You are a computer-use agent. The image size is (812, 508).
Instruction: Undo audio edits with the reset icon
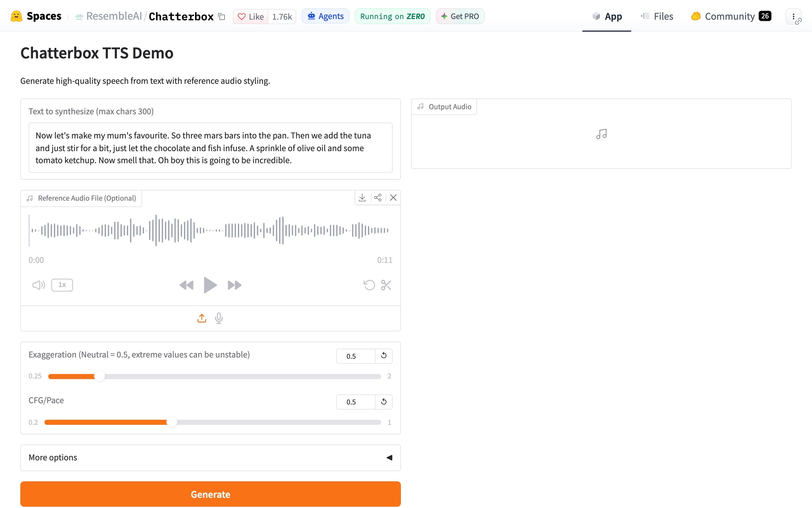coord(369,285)
